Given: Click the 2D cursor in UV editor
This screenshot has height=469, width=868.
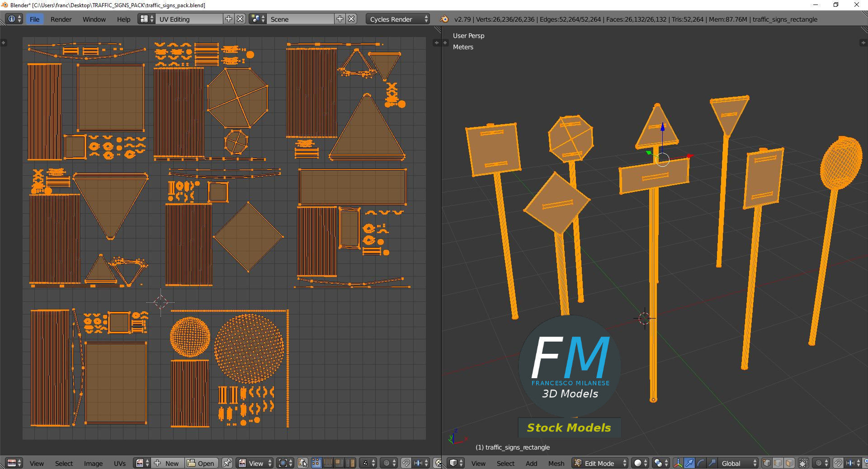Looking at the screenshot, I should tap(161, 302).
